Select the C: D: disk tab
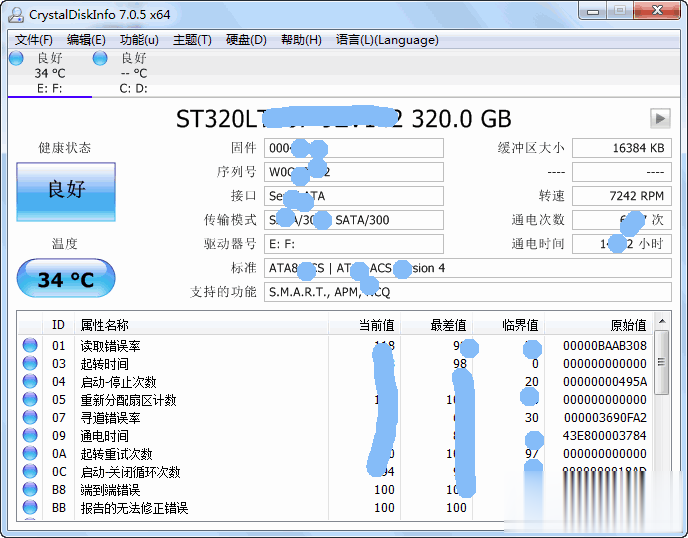Image resolution: width=688 pixels, height=538 pixels. 133,73
